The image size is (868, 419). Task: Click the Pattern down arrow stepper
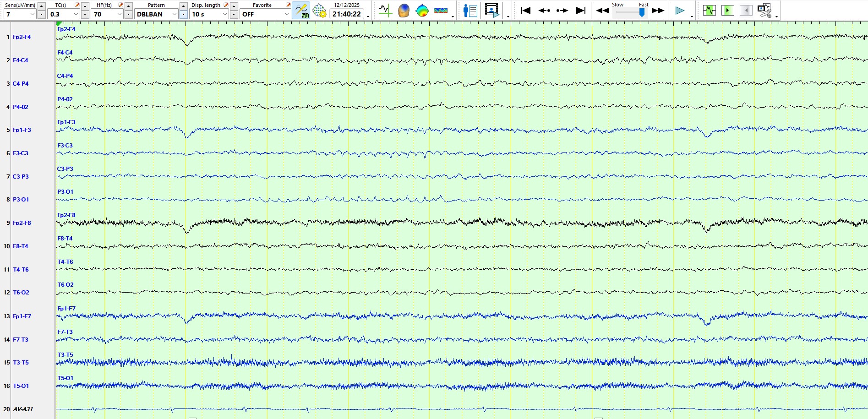click(x=183, y=15)
